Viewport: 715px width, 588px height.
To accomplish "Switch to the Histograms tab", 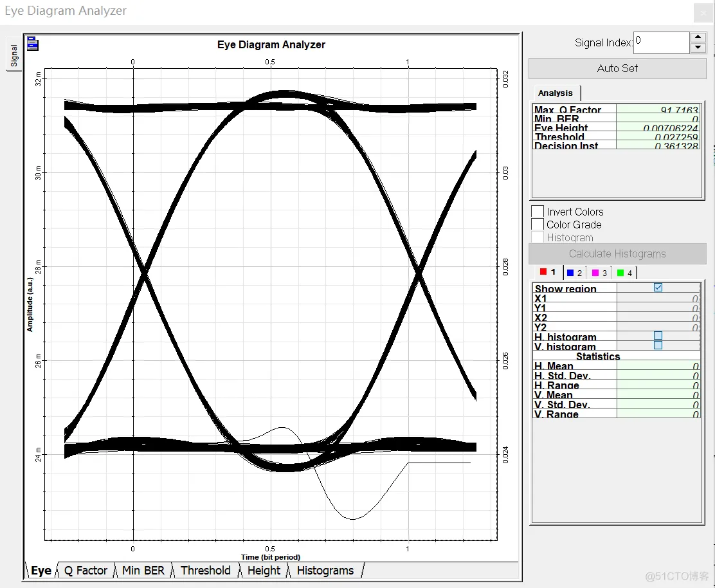I will coord(325,571).
